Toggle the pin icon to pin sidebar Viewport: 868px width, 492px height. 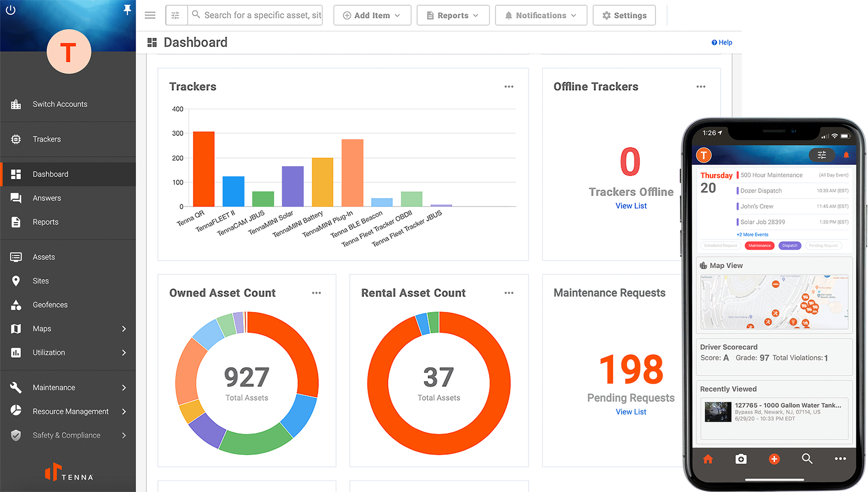[x=127, y=10]
